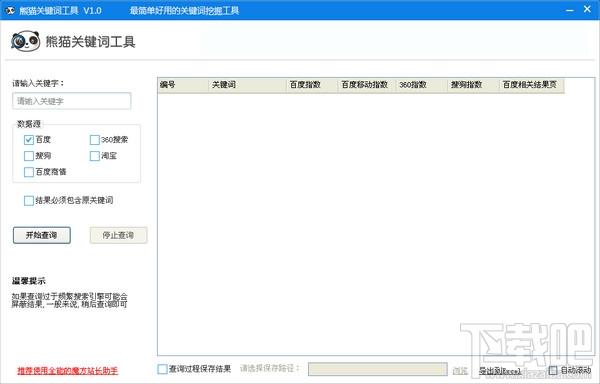Click 熊猫关键词工具 header title text

[x=91, y=41]
